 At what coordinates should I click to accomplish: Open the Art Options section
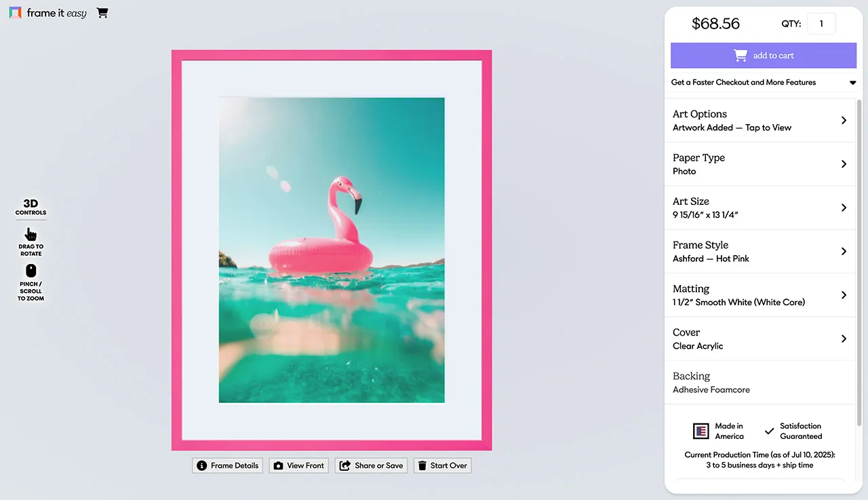[759, 120]
